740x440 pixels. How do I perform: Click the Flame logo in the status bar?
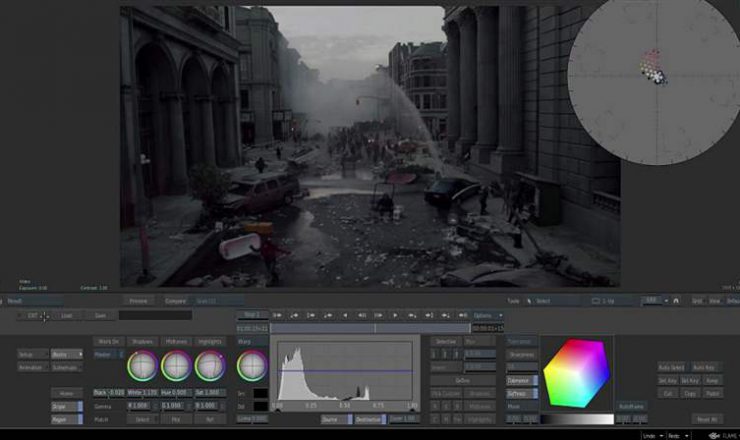714,435
